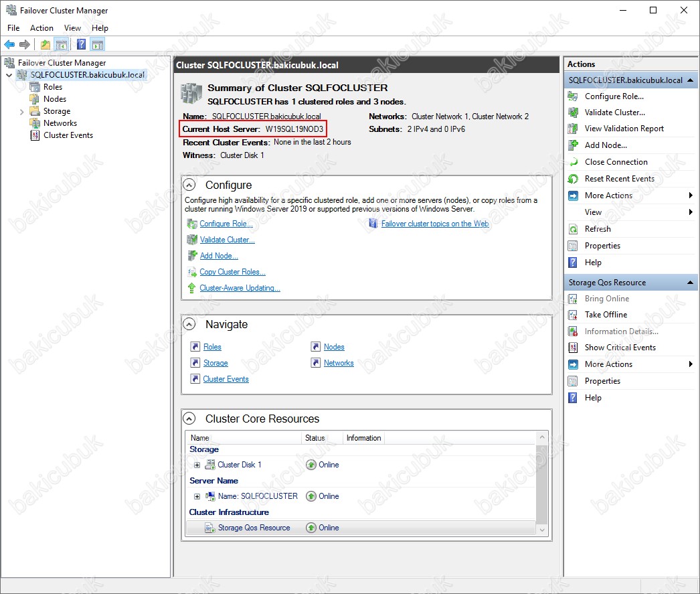Open the Cluster-Aware Updating link
This screenshot has height=594, width=700.
[240, 288]
